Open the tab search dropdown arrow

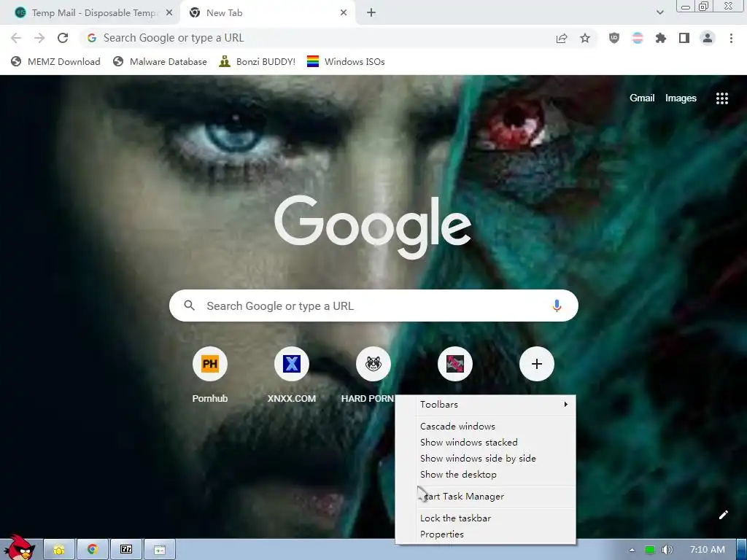pos(659,12)
